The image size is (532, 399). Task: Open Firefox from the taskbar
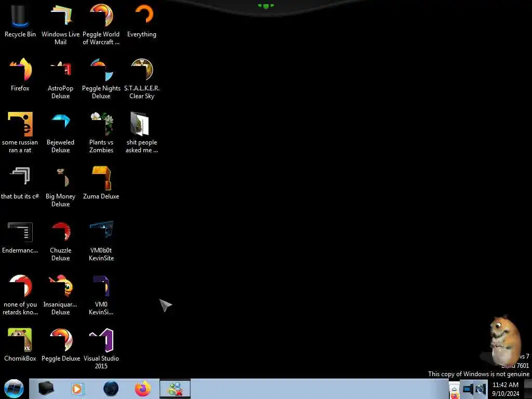tap(143, 389)
